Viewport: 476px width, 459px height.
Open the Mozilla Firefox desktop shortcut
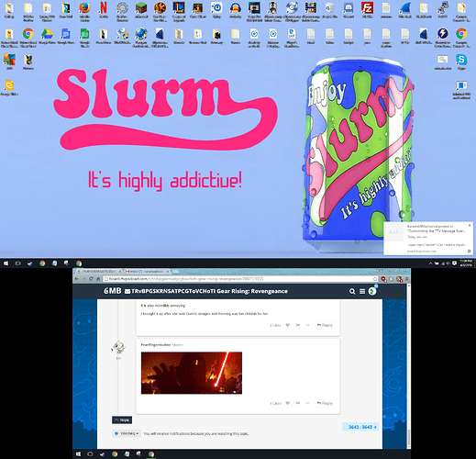click(x=84, y=11)
